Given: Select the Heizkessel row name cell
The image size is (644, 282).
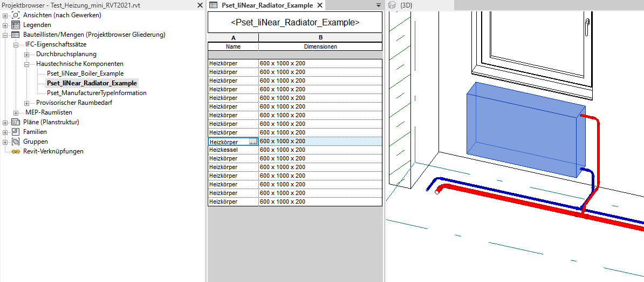Looking at the screenshot, I should point(232,150).
